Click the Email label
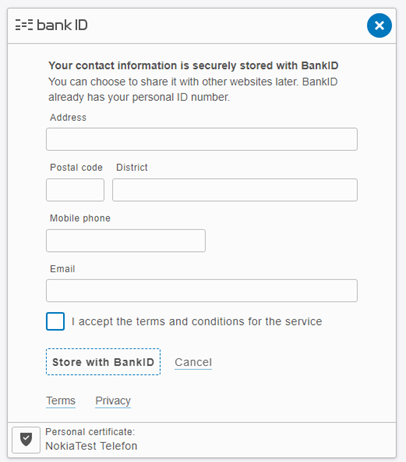 tap(62, 269)
